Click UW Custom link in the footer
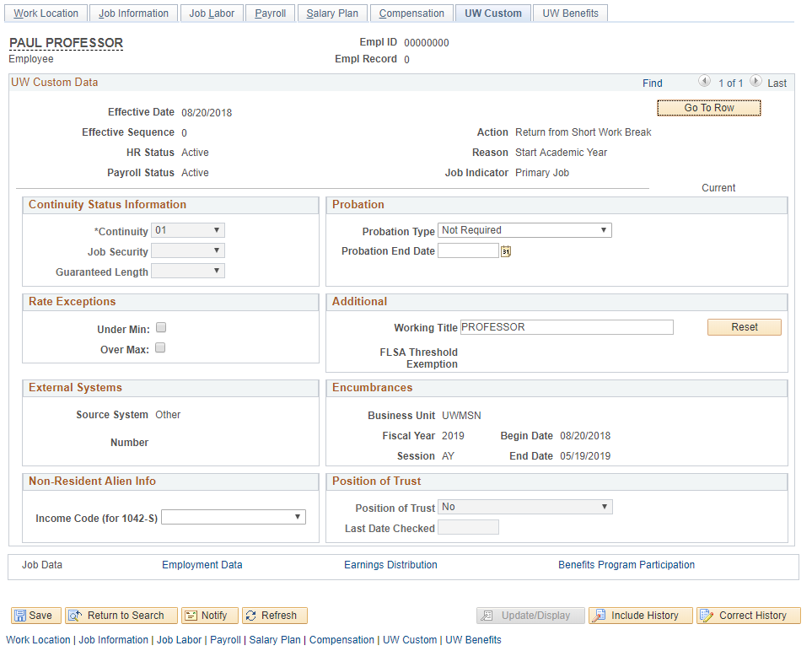This screenshot has height=651, width=812. (x=410, y=639)
